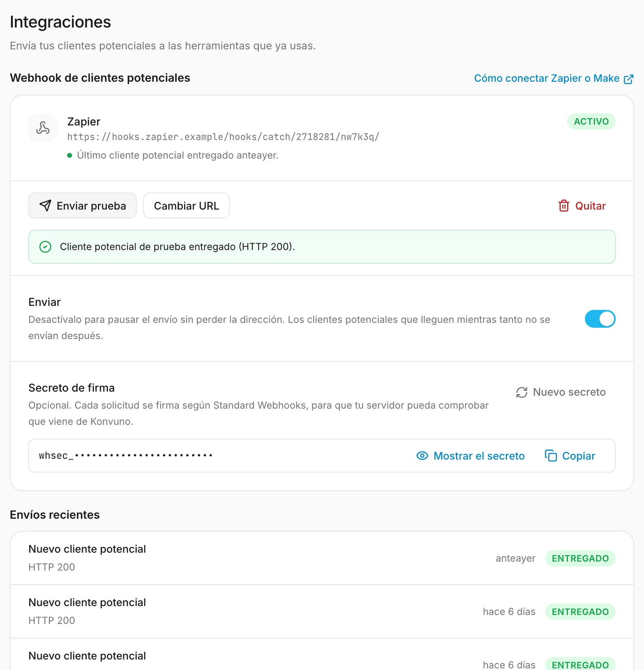Click the Zapier integration name
This screenshot has height=670, width=644.
(x=84, y=121)
